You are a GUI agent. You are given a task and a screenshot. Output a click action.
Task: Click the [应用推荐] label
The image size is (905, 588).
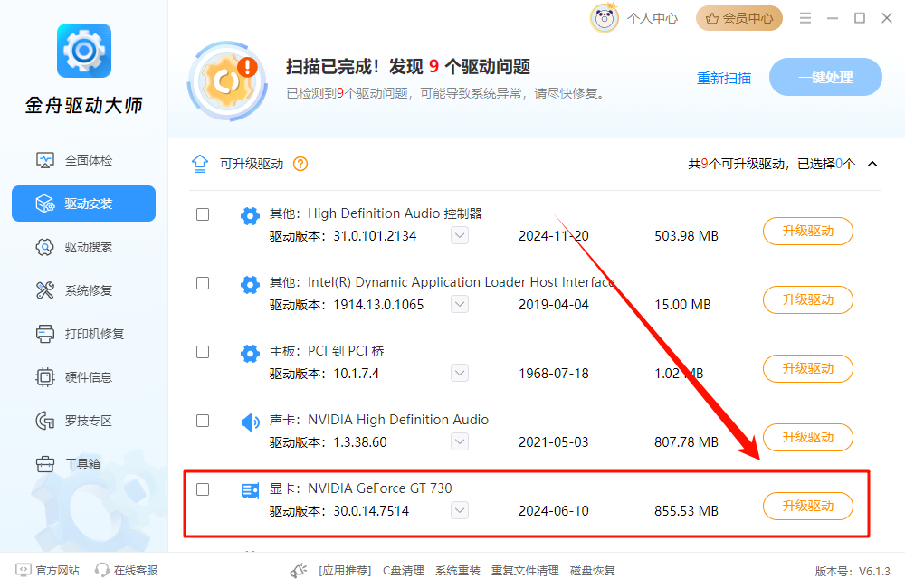(x=345, y=571)
